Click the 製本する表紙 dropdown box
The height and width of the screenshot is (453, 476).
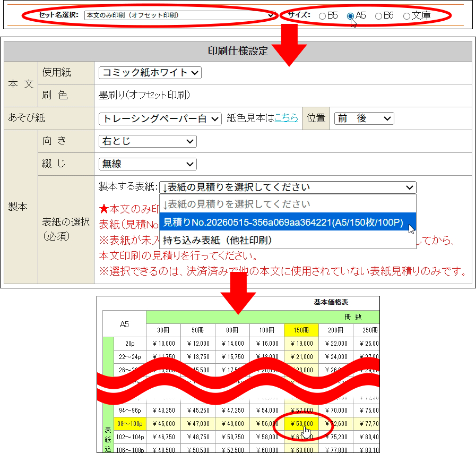(x=288, y=187)
